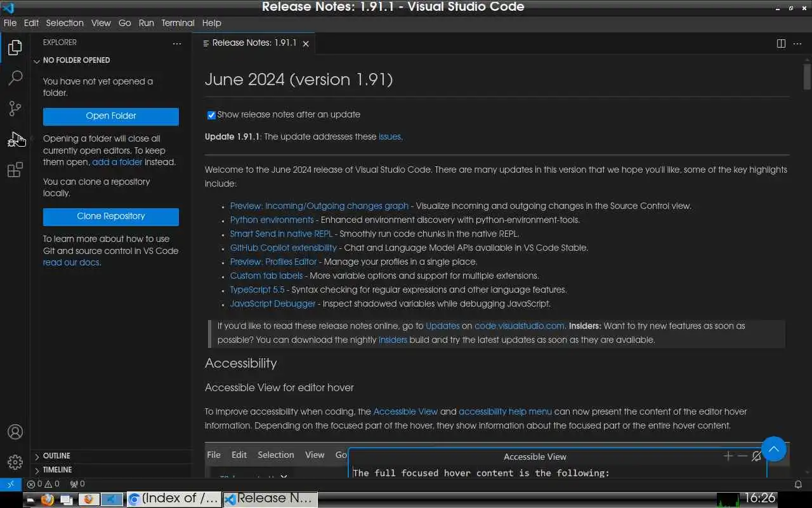The width and height of the screenshot is (812, 508).
Task: Open the Custom tab labels link
Action: (x=266, y=276)
